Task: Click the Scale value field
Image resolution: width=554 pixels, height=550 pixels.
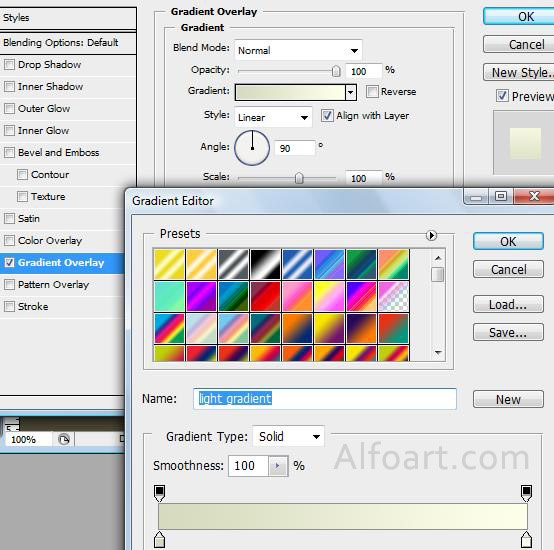Action: pos(364,178)
